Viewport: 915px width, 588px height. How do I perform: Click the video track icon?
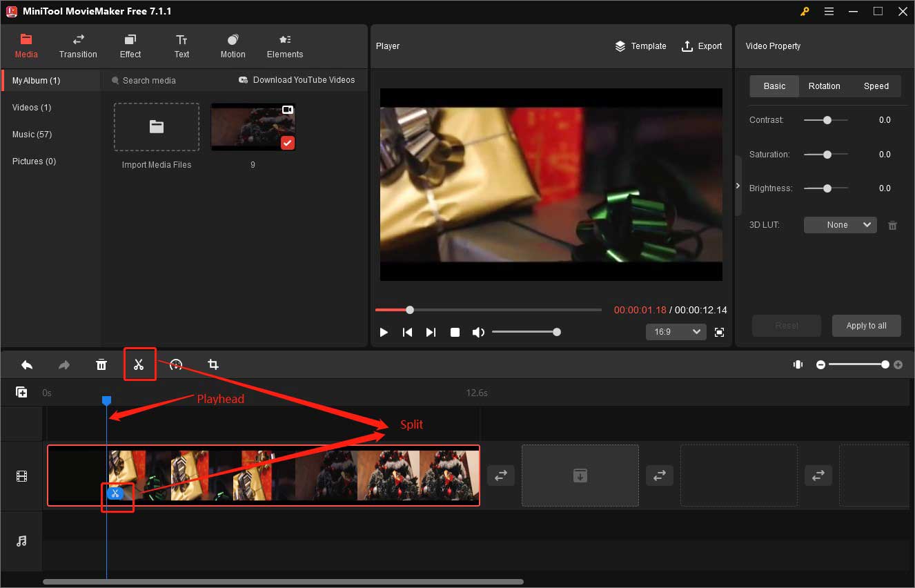[21, 476]
